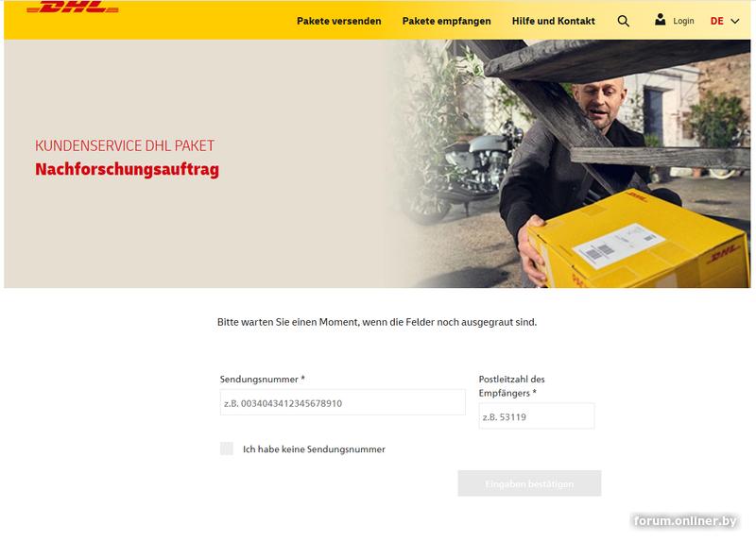Click the yellow DHL parcel image
The width and height of the screenshot is (756, 541).
pyautogui.click(x=637, y=241)
